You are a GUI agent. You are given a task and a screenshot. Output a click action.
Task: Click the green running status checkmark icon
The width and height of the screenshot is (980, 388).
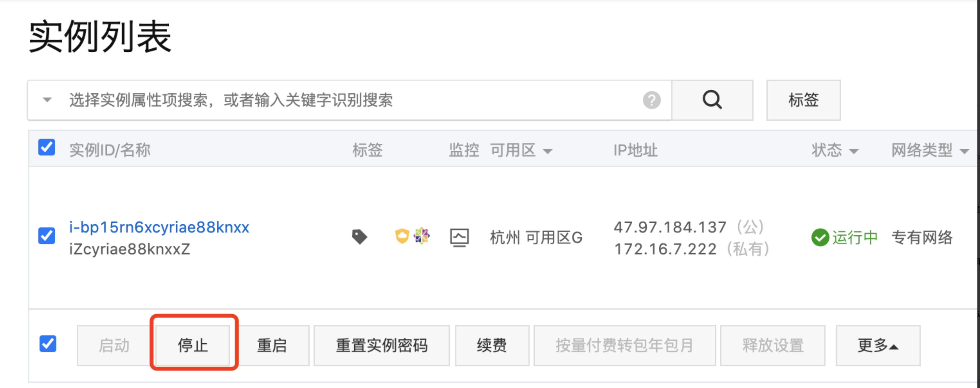[x=820, y=238]
